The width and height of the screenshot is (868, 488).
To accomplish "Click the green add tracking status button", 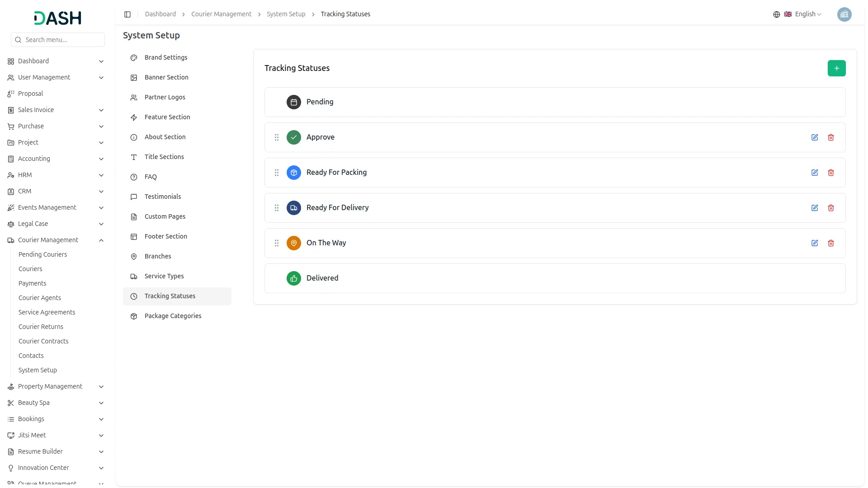I will [836, 68].
